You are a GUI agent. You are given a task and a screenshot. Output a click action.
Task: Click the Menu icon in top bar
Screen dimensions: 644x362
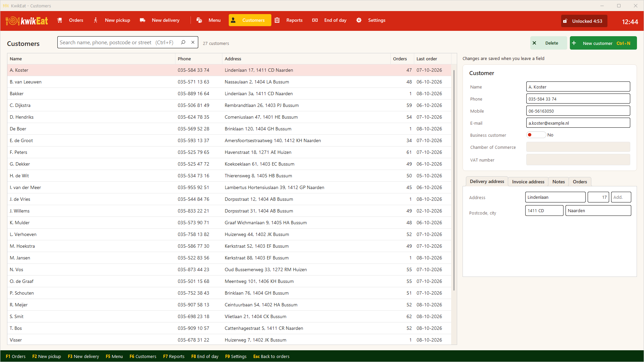[x=199, y=20]
